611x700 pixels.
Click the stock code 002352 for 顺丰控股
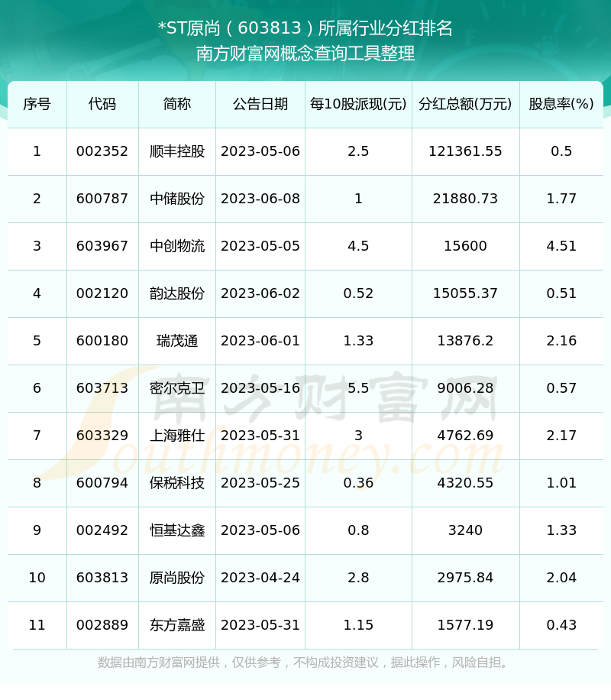102,151
